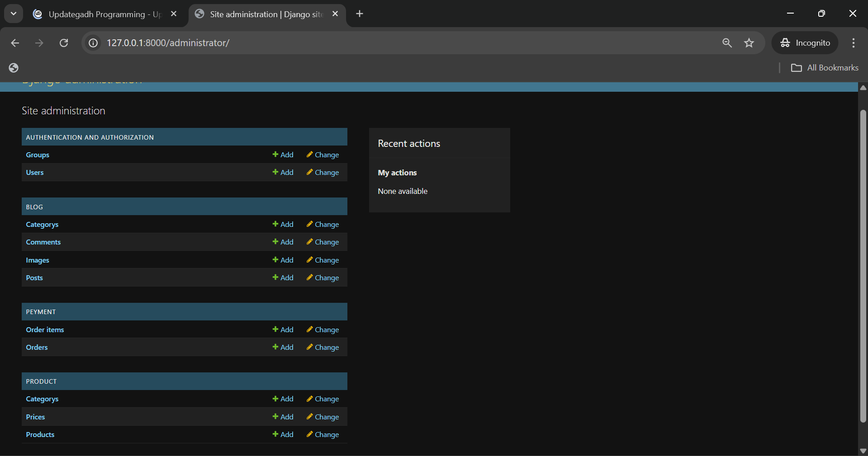The width and height of the screenshot is (868, 456).
Task: Add a new Products entry
Action: 283,435
